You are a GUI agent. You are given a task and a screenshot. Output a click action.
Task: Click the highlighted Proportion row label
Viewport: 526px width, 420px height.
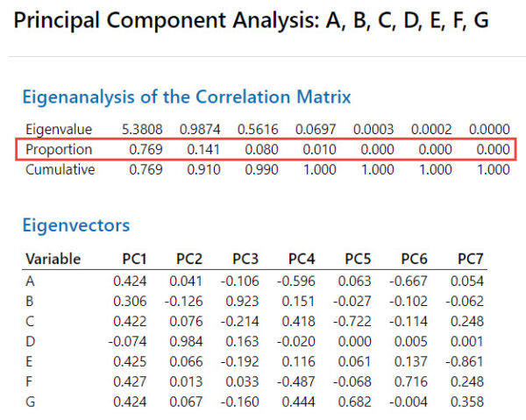tap(59, 150)
